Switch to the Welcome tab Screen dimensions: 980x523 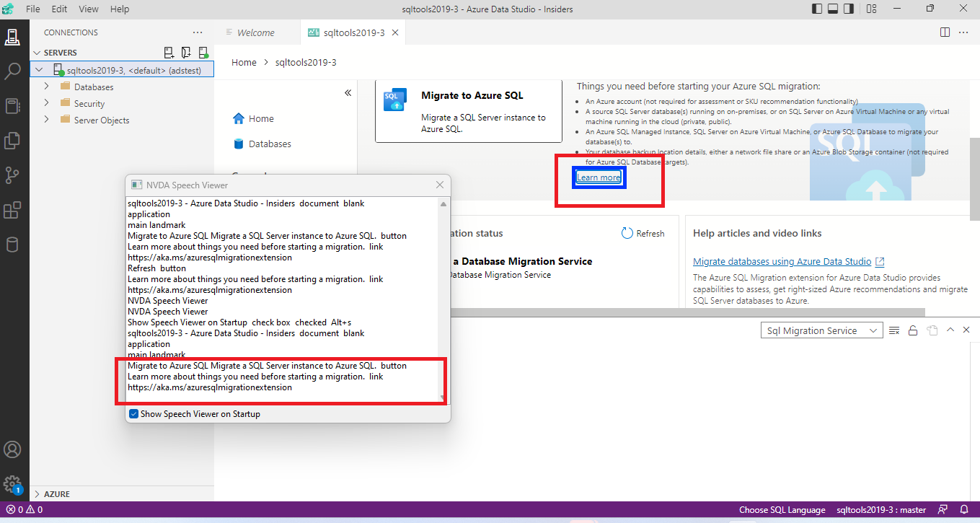pos(257,32)
